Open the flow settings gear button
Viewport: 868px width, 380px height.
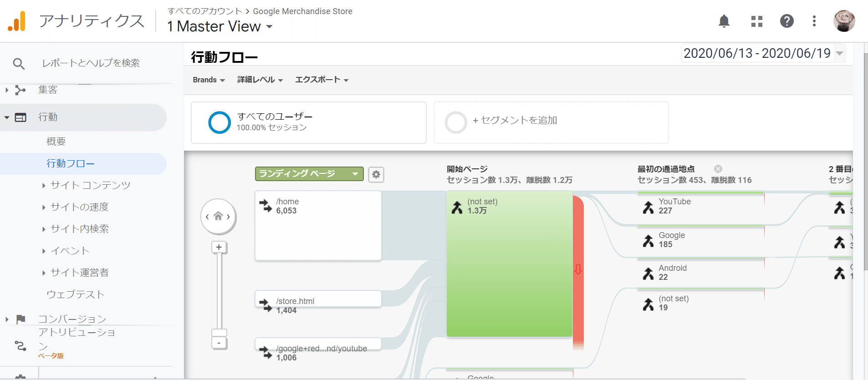tap(376, 174)
